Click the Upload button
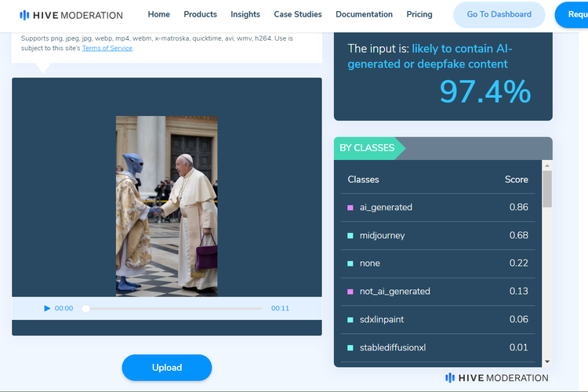Viewport: 588px width, 392px height. point(166,368)
